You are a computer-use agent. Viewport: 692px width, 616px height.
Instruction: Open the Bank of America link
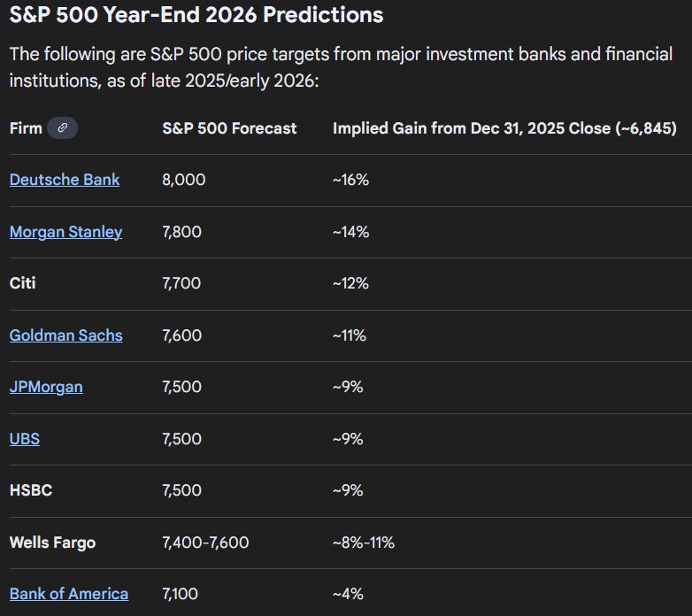(69, 594)
